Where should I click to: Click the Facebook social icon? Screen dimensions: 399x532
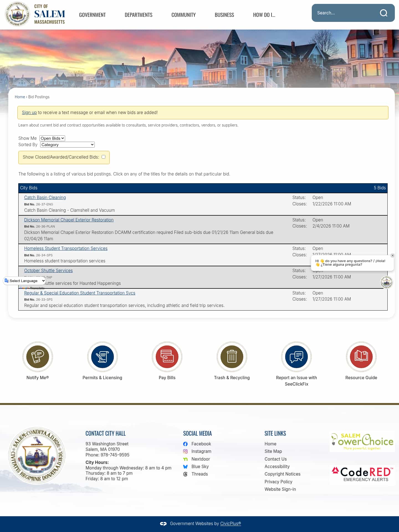pos(185,444)
